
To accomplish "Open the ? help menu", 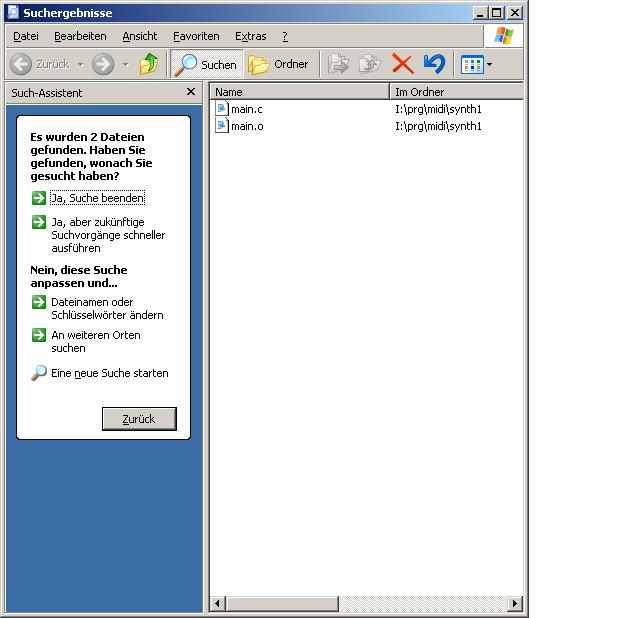I will tap(285, 36).
